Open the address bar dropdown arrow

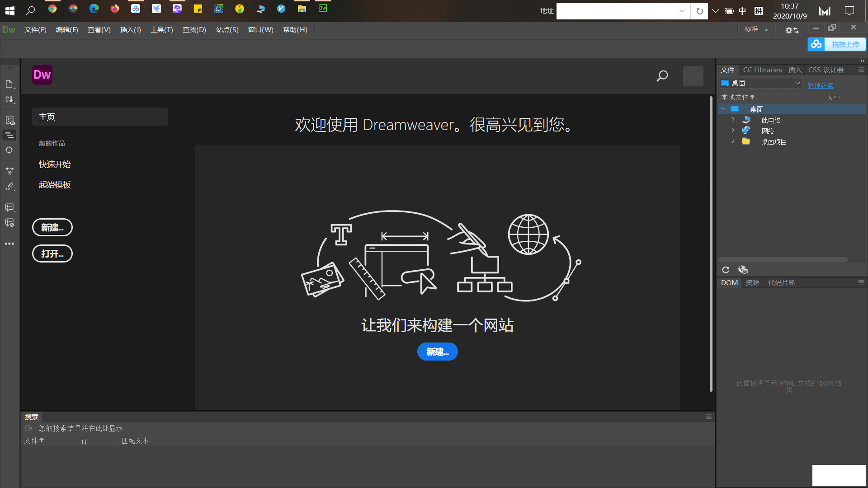click(681, 11)
